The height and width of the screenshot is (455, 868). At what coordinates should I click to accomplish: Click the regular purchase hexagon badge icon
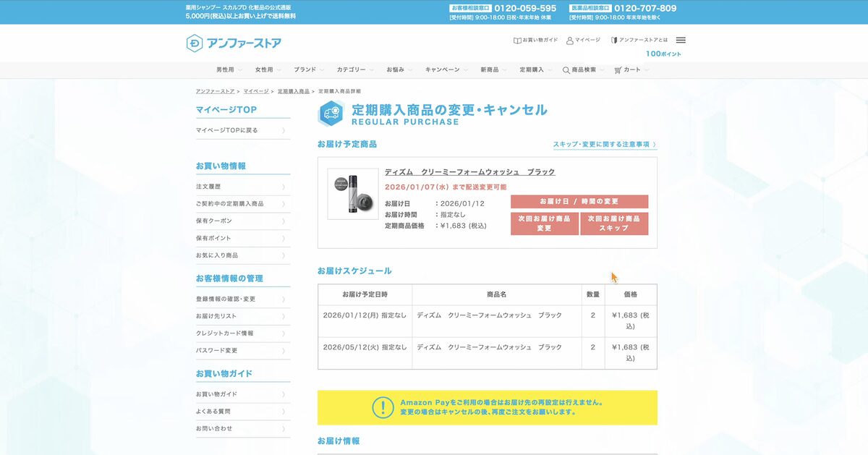329,112
